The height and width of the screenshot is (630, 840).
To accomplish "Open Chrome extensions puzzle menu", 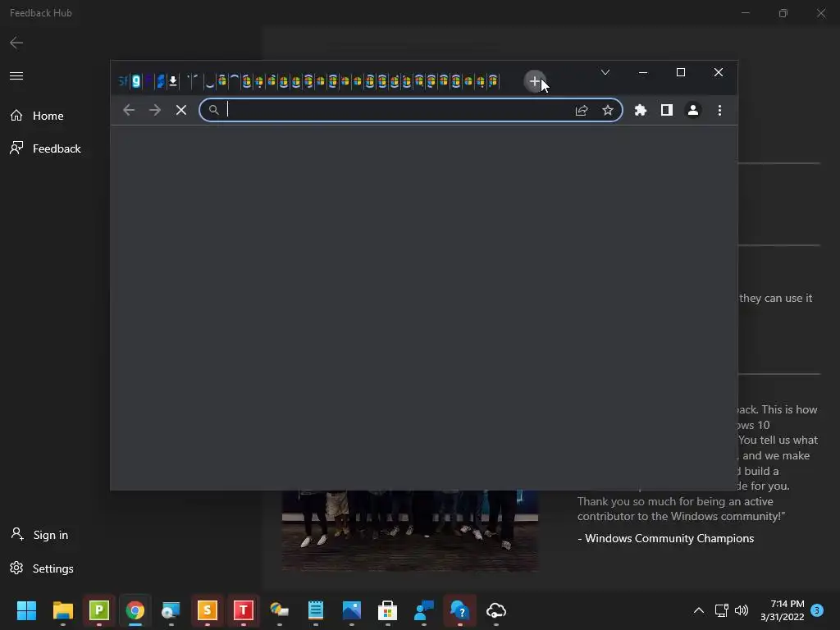I will pyautogui.click(x=640, y=111).
